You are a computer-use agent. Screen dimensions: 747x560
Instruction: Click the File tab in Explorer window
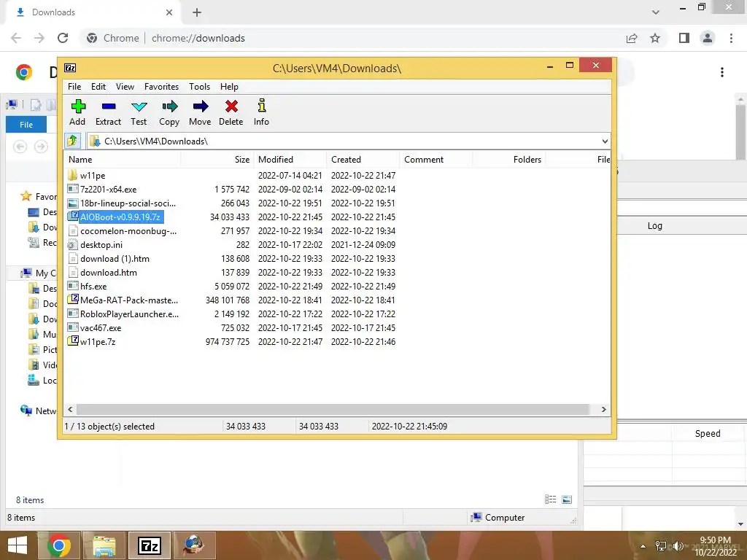tap(26, 125)
